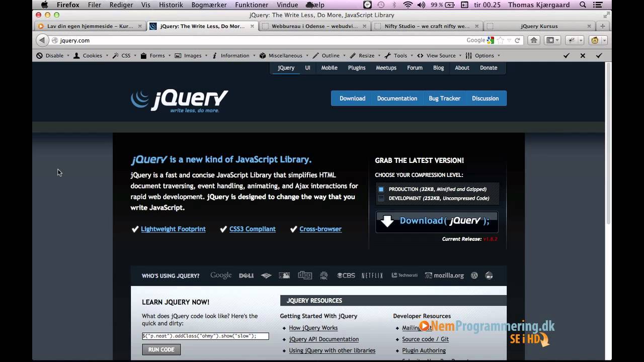This screenshot has height=362, width=644.
Task: Open the bookmarks star menu button
Action: coord(553,40)
